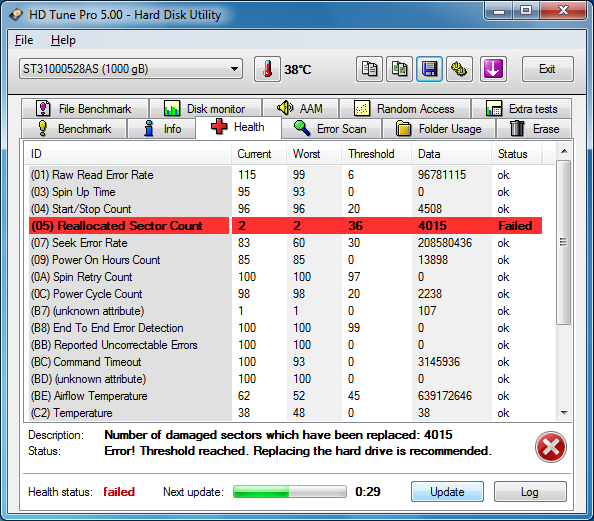Click the Log button
The image size is (594, 521).
click(530, 491)
